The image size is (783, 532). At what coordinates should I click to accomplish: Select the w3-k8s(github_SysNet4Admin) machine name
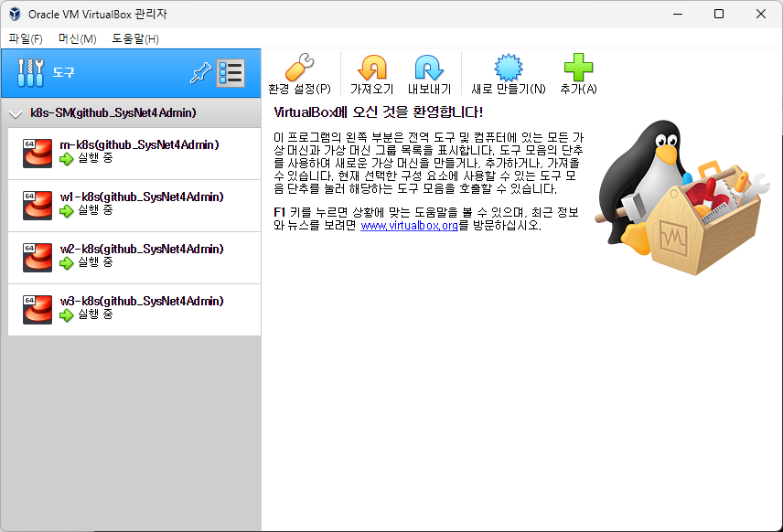[142, 301]
